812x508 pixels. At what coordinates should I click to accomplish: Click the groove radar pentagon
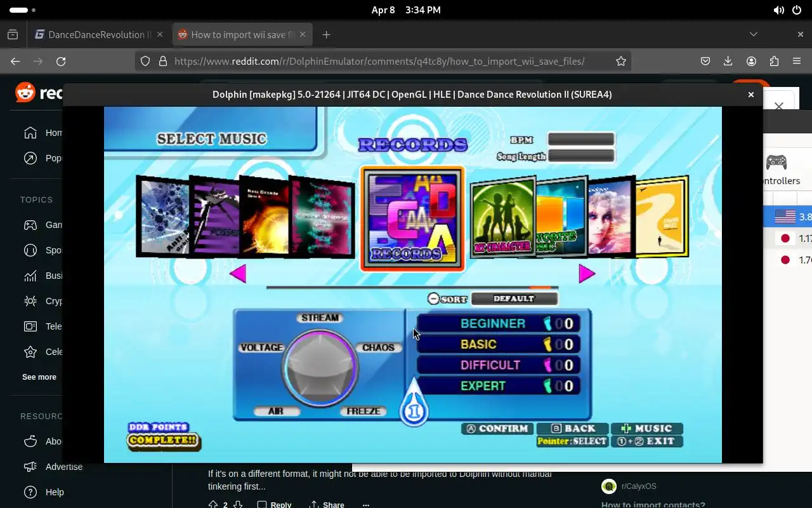[x=320, y=368]
